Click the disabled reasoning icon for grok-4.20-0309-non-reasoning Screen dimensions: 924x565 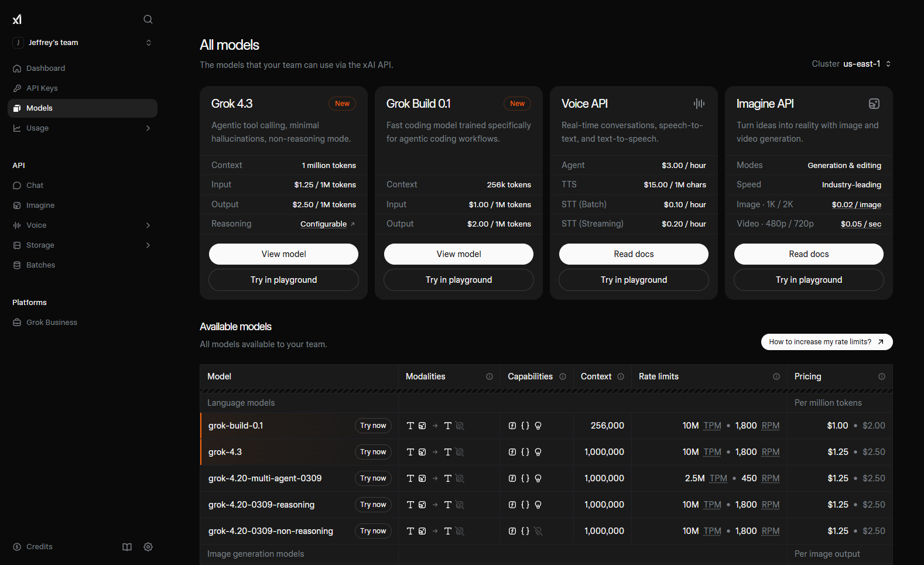[538, 531]
